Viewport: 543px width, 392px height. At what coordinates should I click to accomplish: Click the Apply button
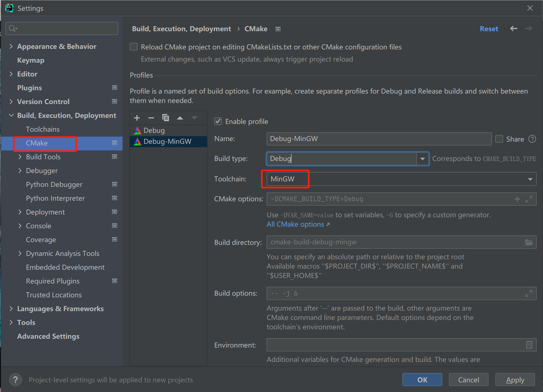pyautogui.click(x=515, y=380)
